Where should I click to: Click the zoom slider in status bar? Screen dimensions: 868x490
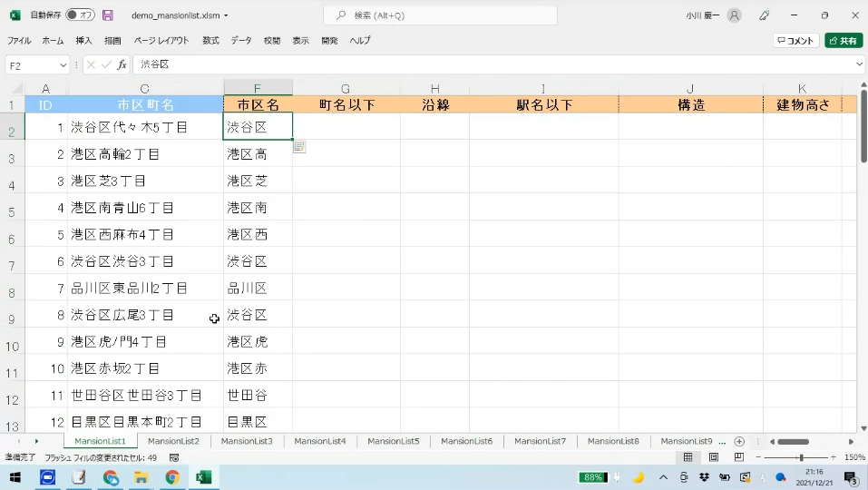point(801,457)
